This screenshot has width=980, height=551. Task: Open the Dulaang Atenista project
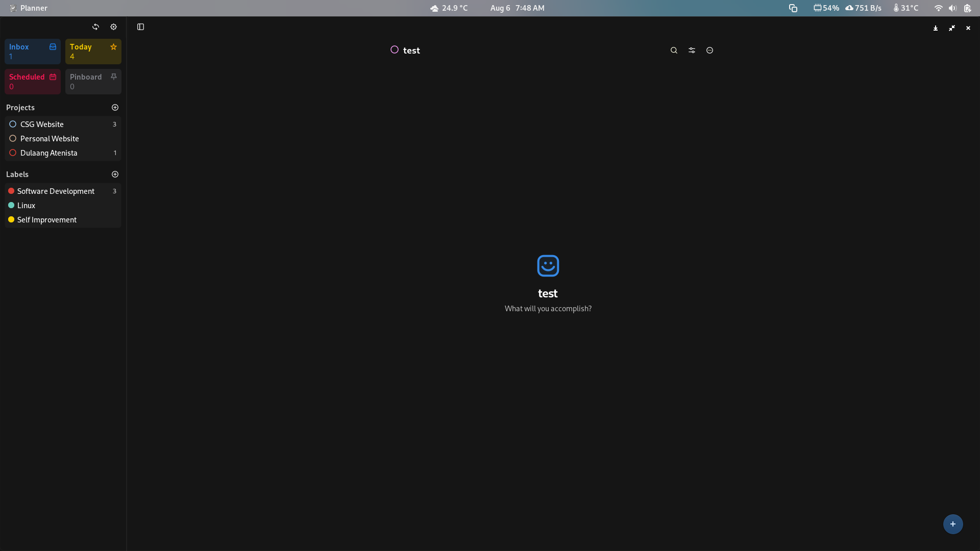(x=48, y=153)
